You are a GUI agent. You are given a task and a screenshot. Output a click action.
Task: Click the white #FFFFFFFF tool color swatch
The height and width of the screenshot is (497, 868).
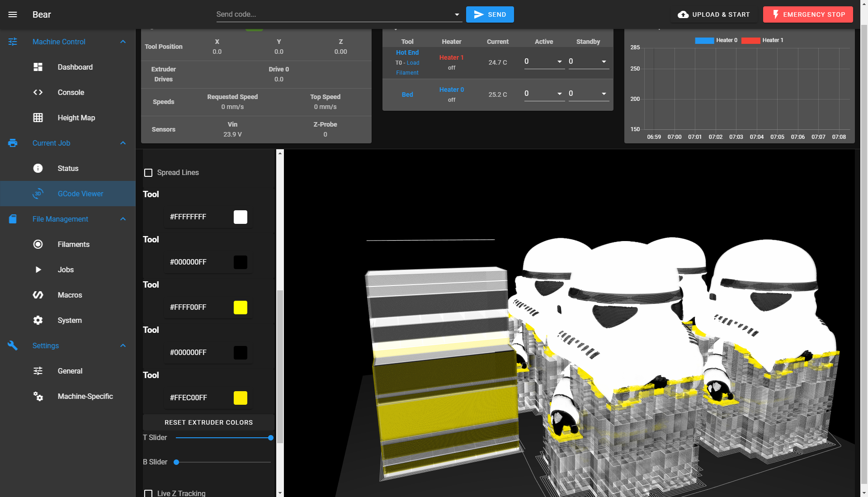pos(241,217)
